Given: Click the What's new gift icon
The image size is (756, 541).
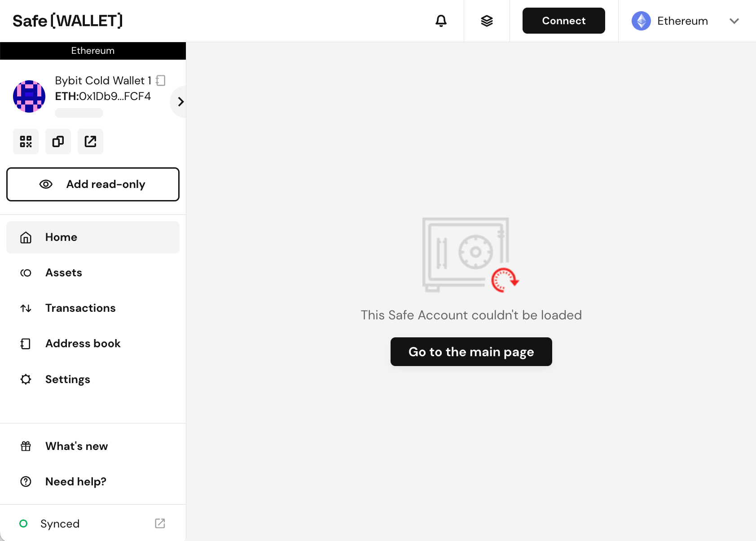Looking at the screenshot, I should click(26, 446).
